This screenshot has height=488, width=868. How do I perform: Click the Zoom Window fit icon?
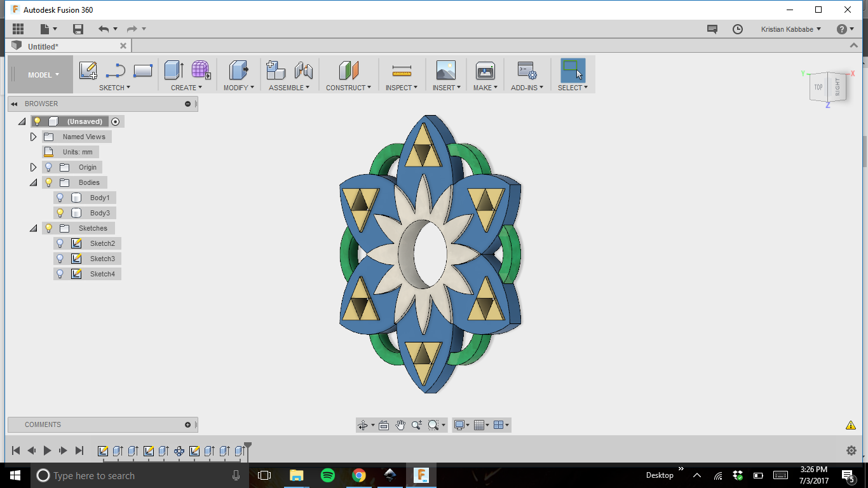pyautogui.click(x=433, y=425)
